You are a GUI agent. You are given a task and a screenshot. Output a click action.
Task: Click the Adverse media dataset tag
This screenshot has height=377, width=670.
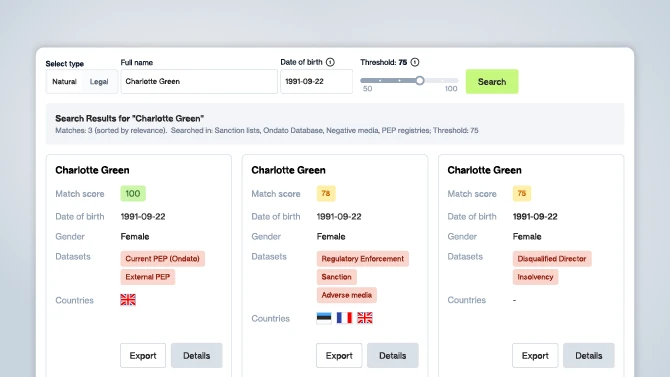point(347,295)
